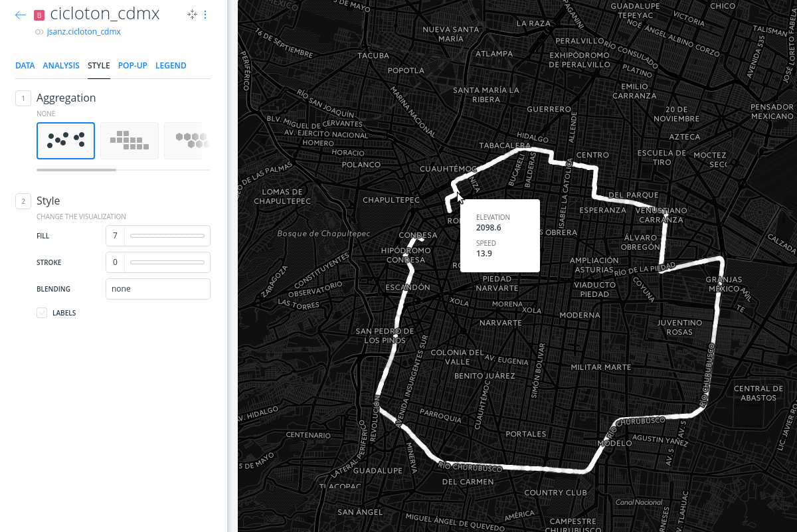Open the three-dot layer options menu

[x=205, y=15]
